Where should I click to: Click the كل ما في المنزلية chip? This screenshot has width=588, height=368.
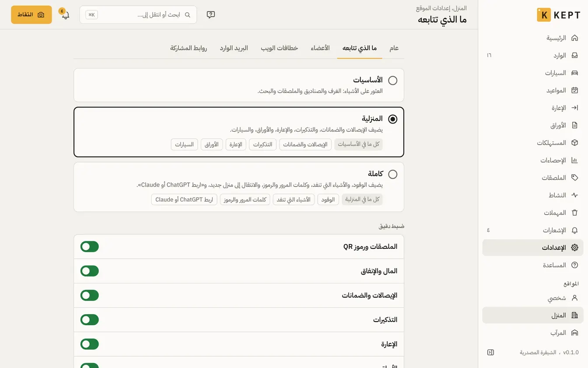(362, 200)
